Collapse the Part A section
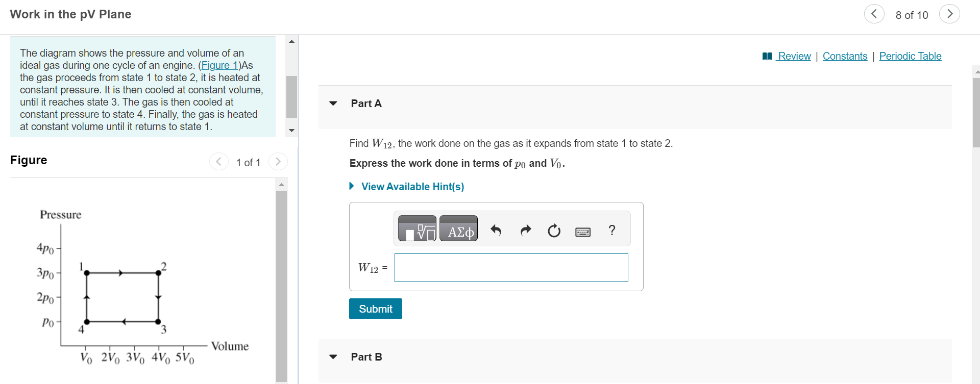Screen dimensions: 980x384 click(333, 104)
